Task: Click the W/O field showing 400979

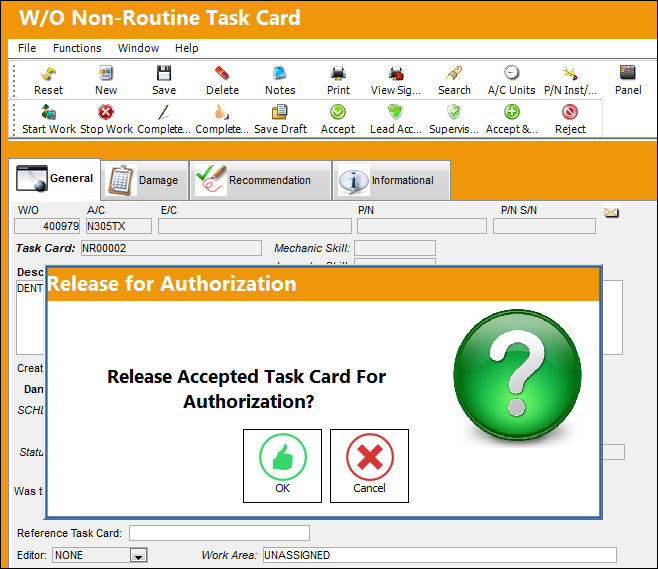Action: point(47,226)
